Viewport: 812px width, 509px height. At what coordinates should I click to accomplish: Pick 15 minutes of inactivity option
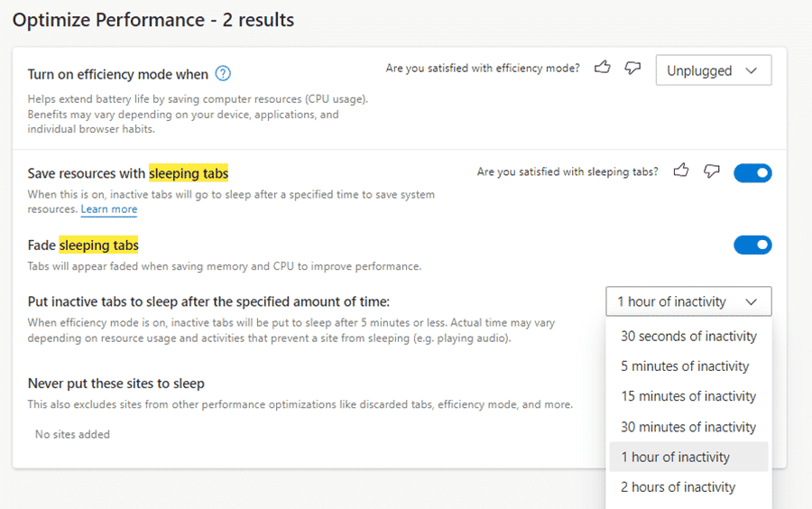coord(688,396)
